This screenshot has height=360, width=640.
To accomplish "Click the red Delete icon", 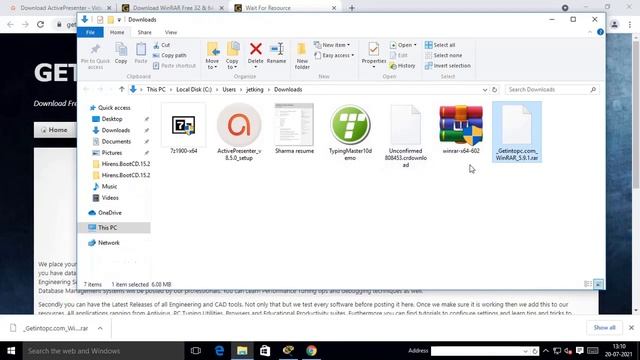I will point(256,49).
